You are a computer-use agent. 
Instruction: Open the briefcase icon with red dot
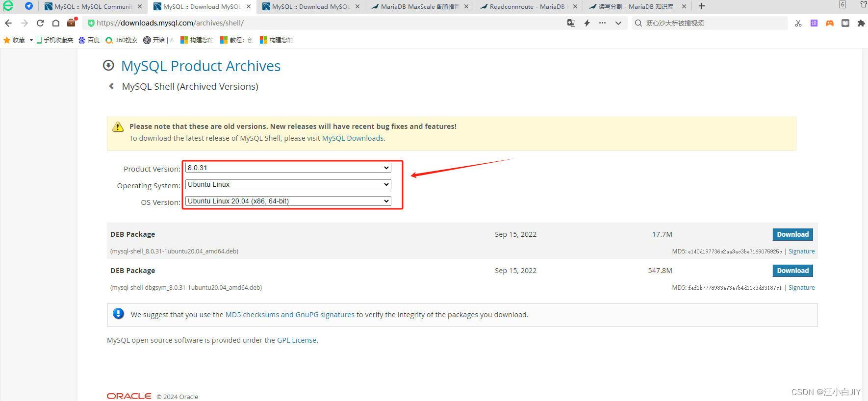tap(72, 23)
